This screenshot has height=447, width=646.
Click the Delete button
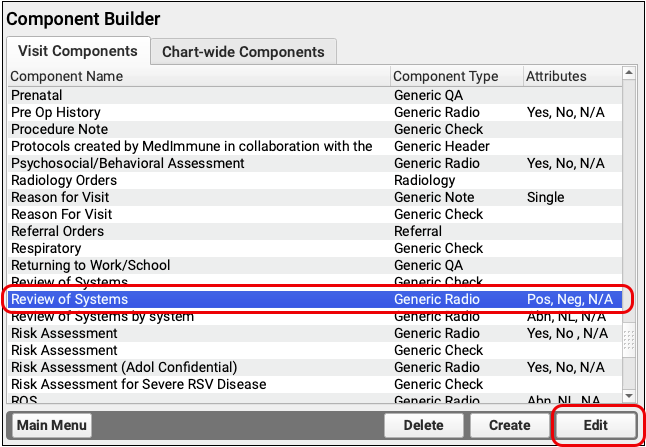click(423, 425)
